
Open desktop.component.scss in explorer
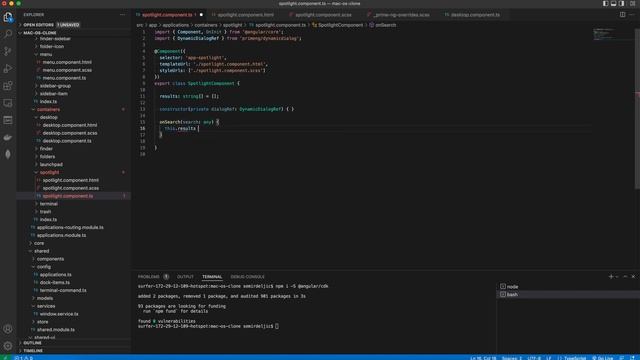(70, 133)
